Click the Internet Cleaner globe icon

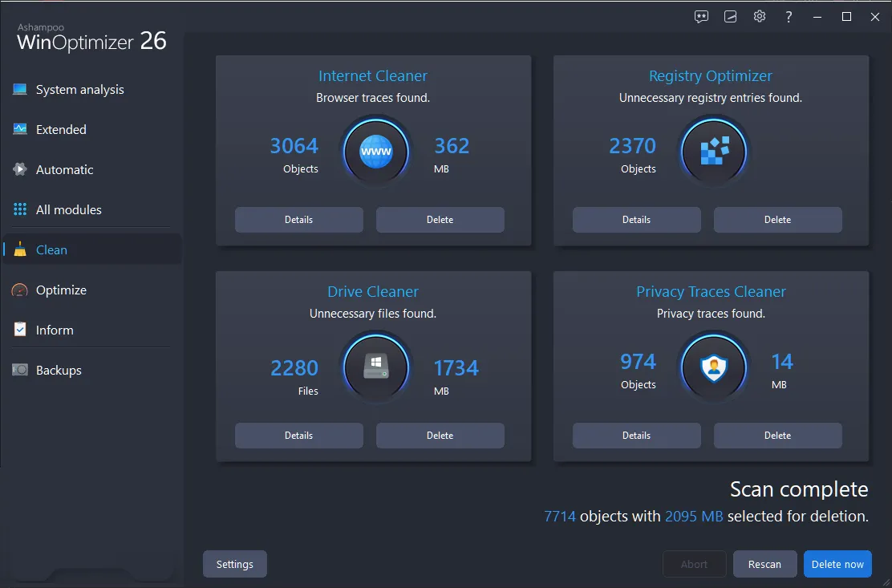[x=375, y=152]
